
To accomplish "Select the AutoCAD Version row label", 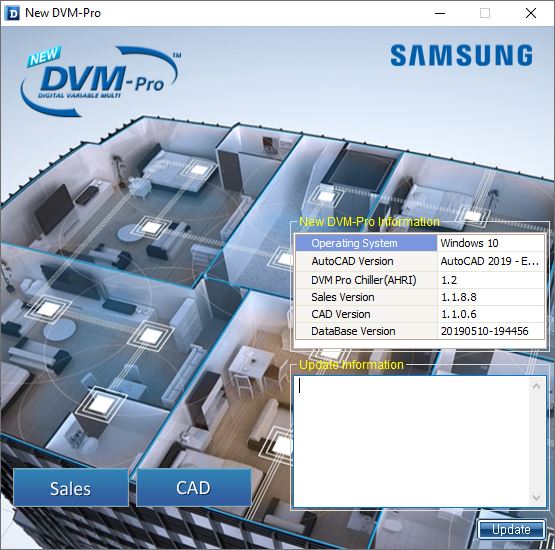I will click(366, 261).
